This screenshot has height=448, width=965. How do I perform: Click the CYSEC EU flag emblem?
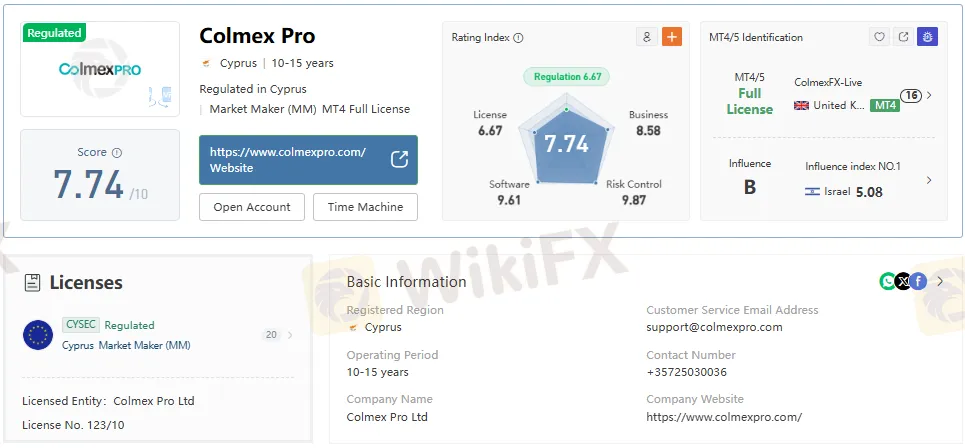[x=38, y=335]
